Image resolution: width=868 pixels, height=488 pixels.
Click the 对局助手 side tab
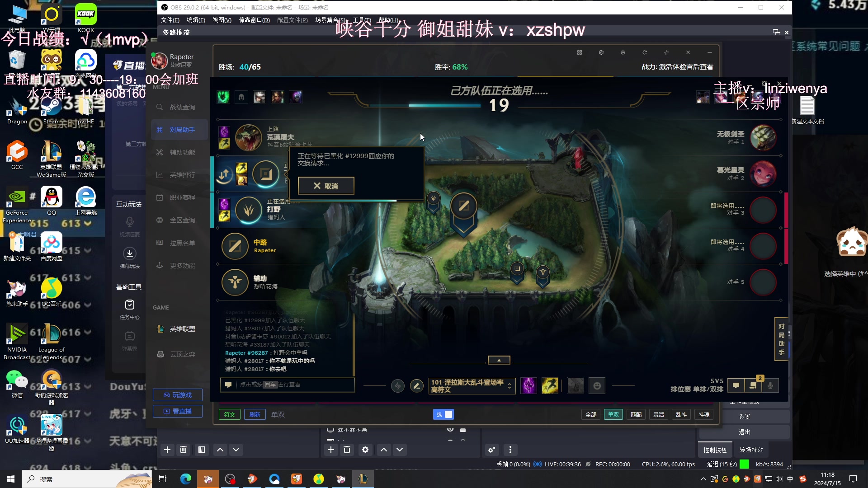(782, 339)
